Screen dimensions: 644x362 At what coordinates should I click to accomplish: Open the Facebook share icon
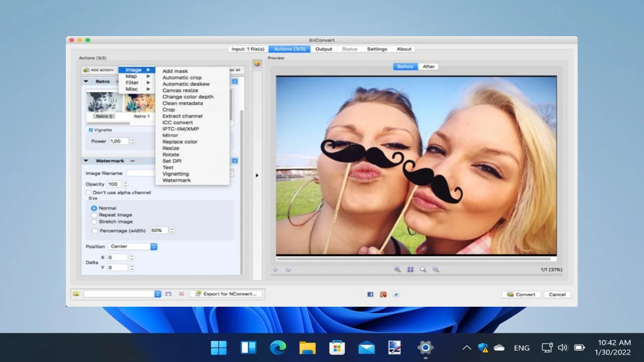pyautogui.click(x=370, y=295)
